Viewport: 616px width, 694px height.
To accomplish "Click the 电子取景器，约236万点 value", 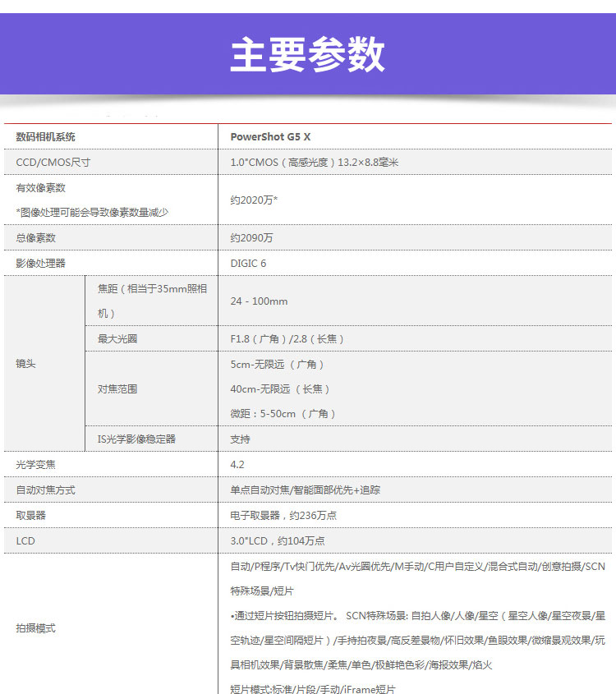I will (x=283, y=515).
